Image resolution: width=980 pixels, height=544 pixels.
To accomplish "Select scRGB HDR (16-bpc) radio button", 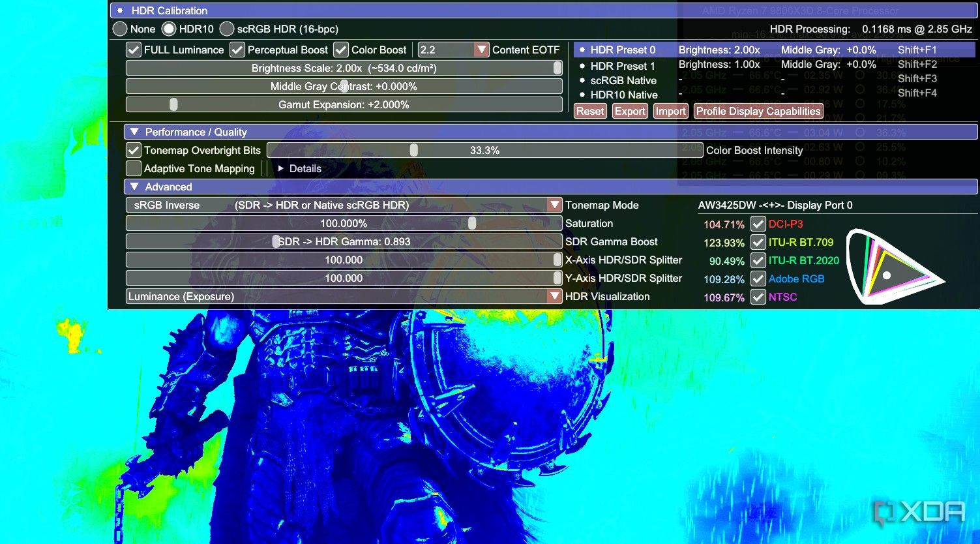I will point(227,29).
